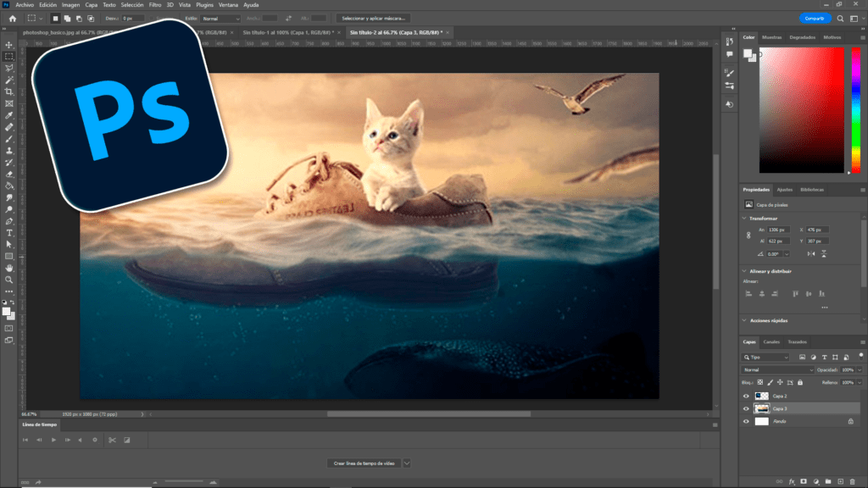868x488 pixels.
Task: Open the layer blend mode Normal dropdown
Action: (x=777, y=370)
